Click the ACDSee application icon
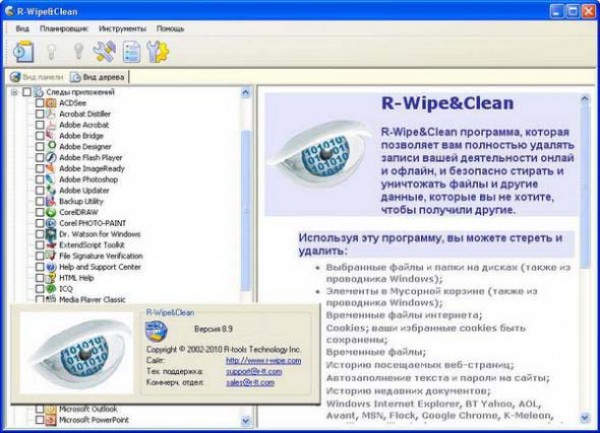Viewport: 600px width, 433px height. [x=51, y=103]
